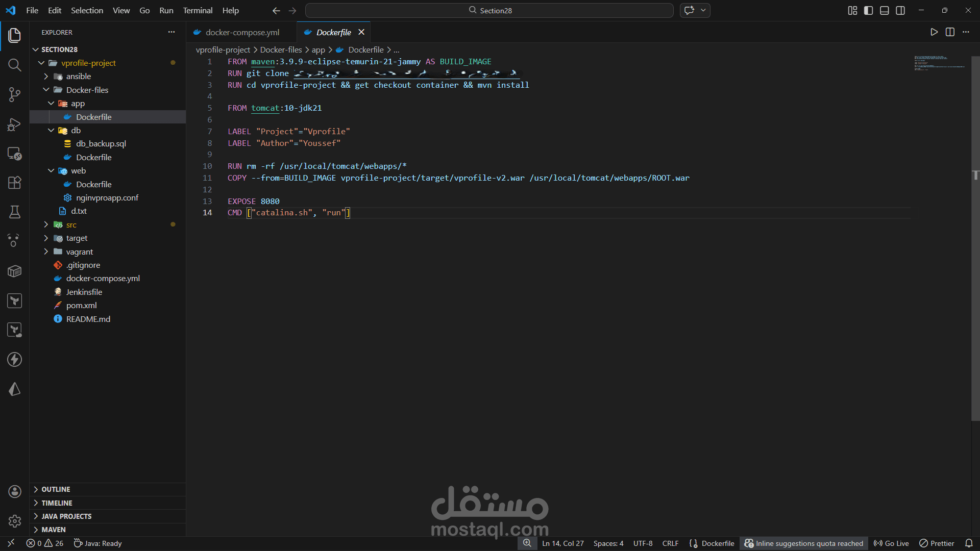980x551 pixels.
Task: Open the Source Control view
Action: (x=14, y=94)
